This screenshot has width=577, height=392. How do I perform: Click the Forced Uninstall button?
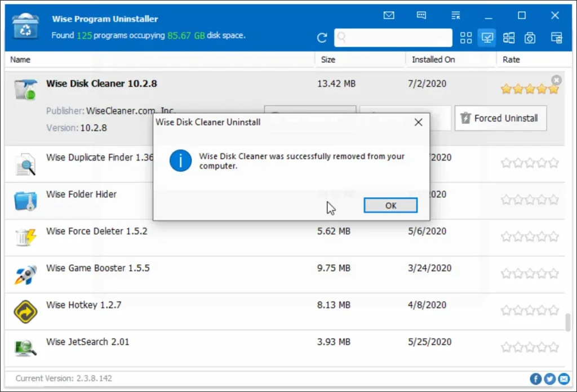coord(500,118)
